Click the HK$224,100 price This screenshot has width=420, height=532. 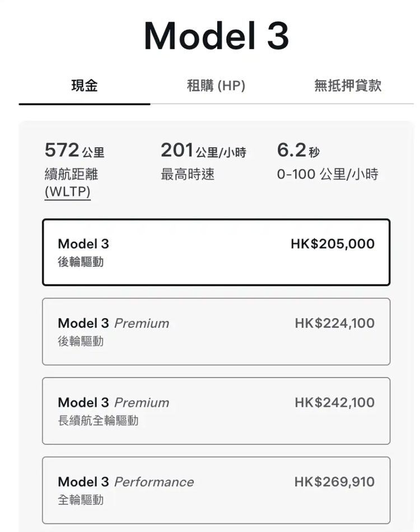click(x=334, y=323)
